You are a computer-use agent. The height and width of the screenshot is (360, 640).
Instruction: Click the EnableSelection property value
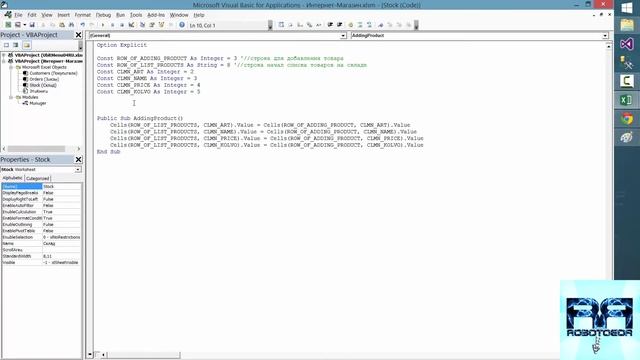click(62, 237)
